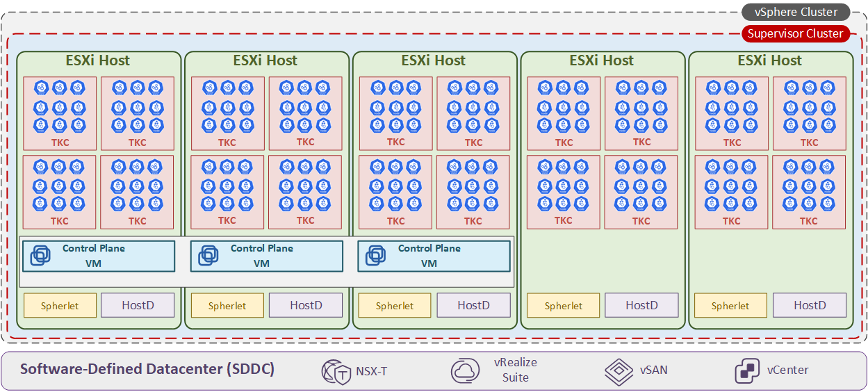Select Spherelet box in the fourth host

564,306
